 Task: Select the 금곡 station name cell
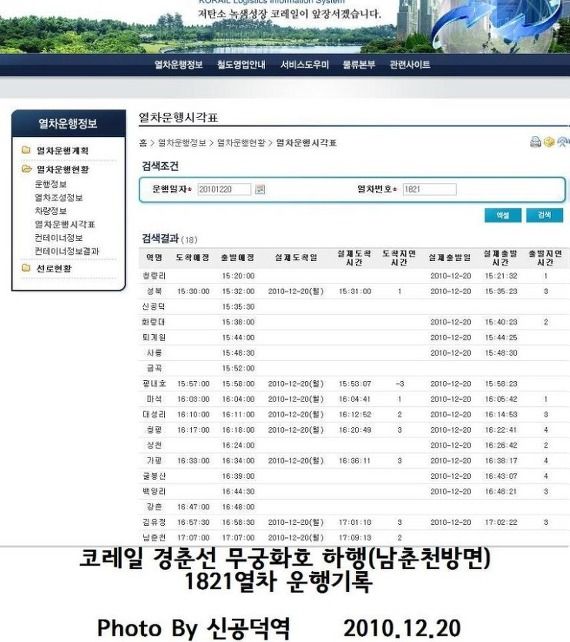154,368
